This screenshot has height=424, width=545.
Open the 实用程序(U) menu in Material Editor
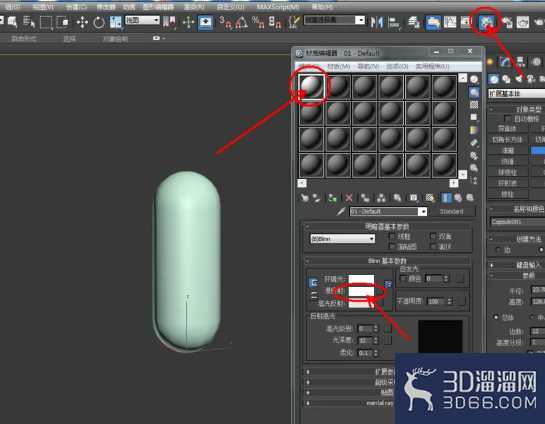click(x=432, y=66)
